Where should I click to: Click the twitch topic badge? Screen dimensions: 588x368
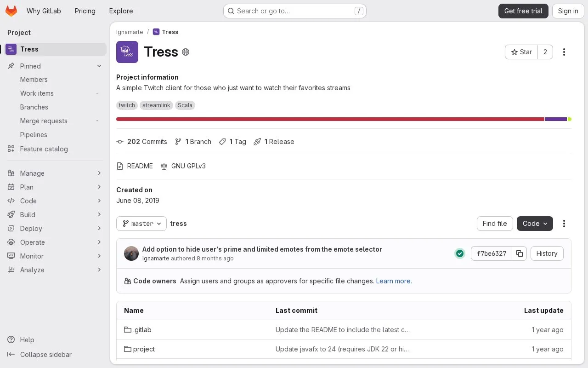click(127, 105)
